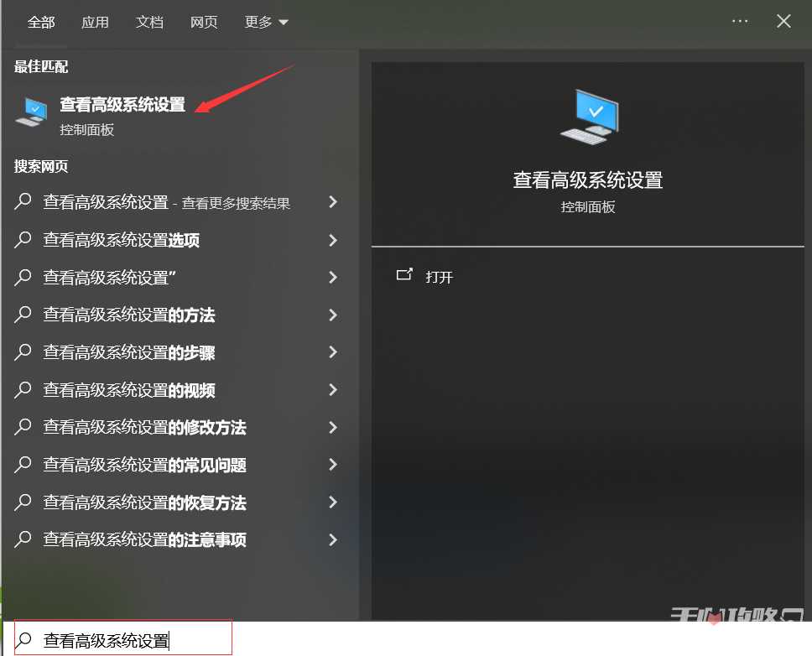Click search icon of 的方法 suggestion row
The image size is (812, 656).
pos(23,315)
